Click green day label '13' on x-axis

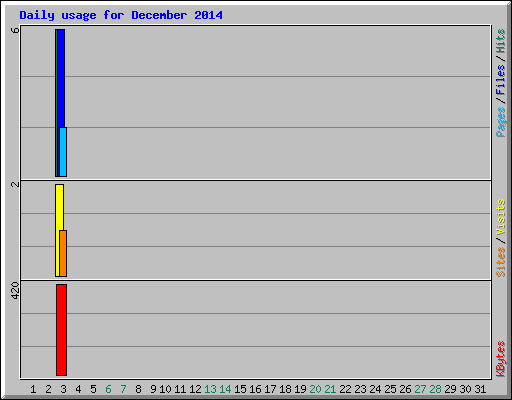pos(210,389)
